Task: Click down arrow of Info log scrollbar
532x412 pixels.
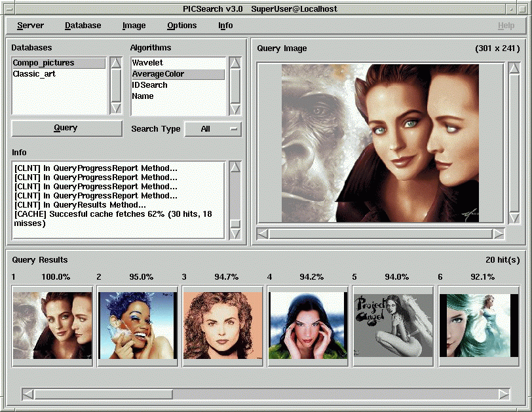Action: tap(235, 234)
